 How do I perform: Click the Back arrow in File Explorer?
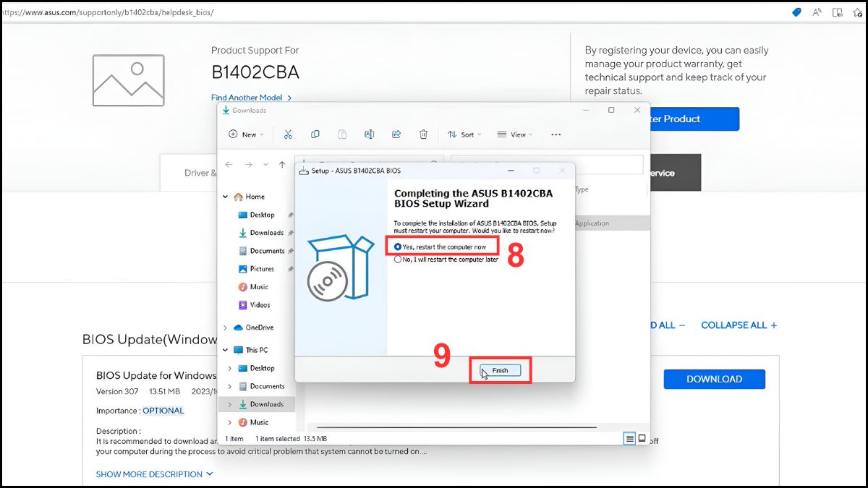click(x=229, y=165)
